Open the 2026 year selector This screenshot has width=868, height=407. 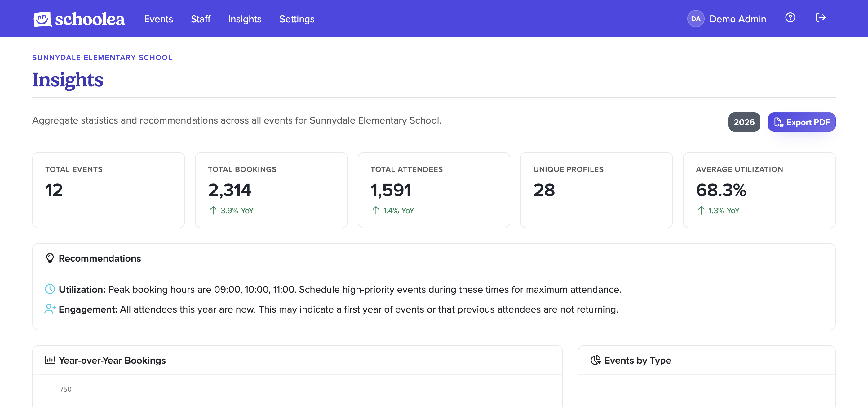pyautogui.click(x=744, y=122)
